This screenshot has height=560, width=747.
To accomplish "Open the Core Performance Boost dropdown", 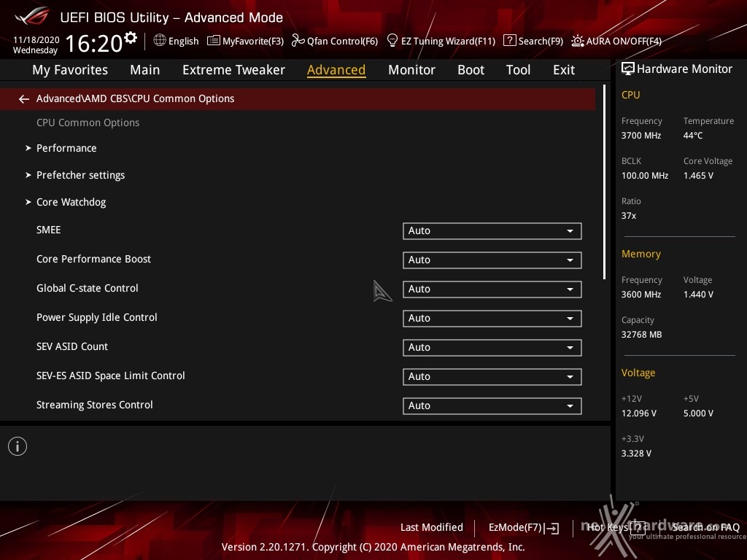I will pyautogui.click(x=492, y=260).
